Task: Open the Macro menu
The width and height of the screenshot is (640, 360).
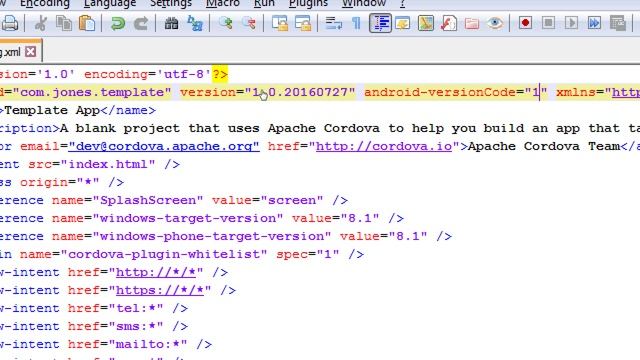Action: pos(223,4)
